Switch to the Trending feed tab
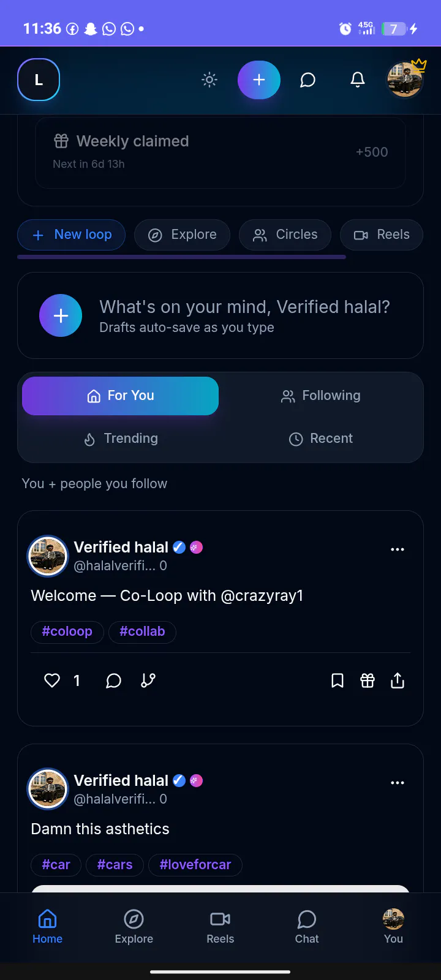441x980 pixels. (121, 439)
